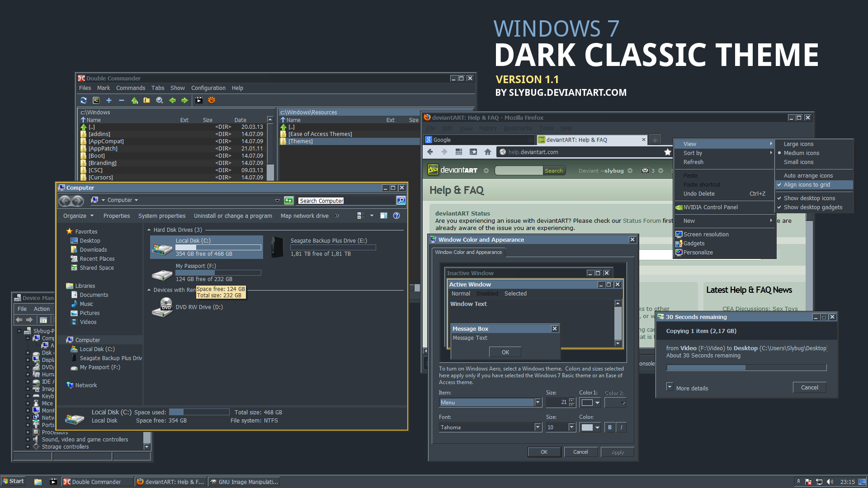Click the orange XnView icon in Double Commander toolbar

pyautogui.click(x=212, y=100)
